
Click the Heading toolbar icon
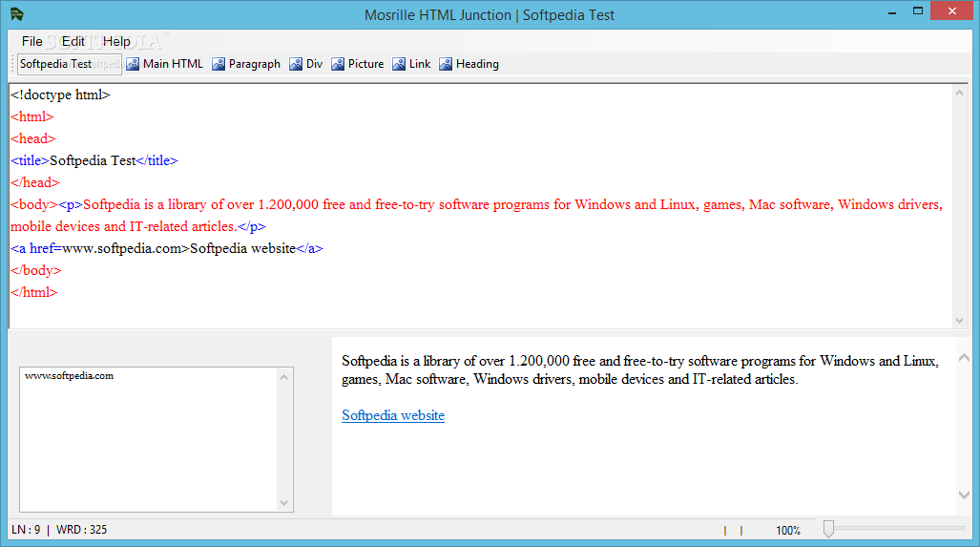pyautogui.click(x=446, y=64)
